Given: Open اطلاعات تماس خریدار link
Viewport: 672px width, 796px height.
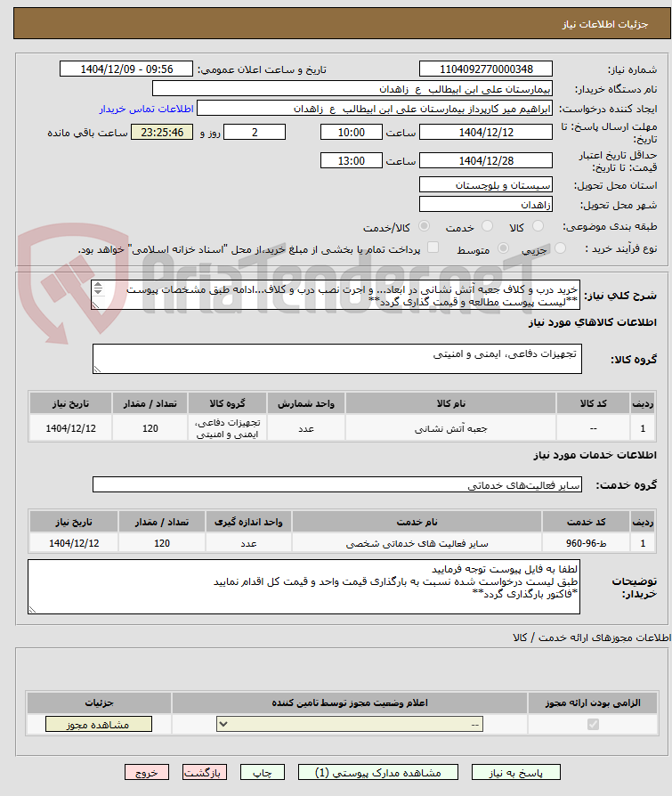Looking at the screenshot, I should pos(146,110).
